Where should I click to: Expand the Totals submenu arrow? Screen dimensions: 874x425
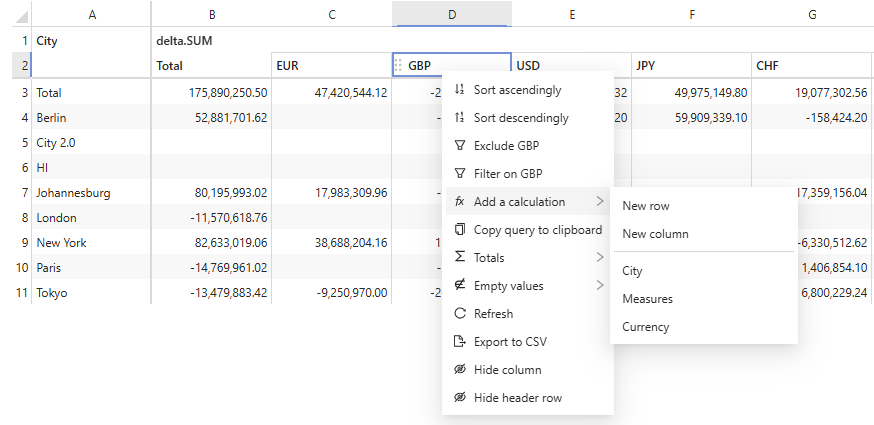pos(600,257)
